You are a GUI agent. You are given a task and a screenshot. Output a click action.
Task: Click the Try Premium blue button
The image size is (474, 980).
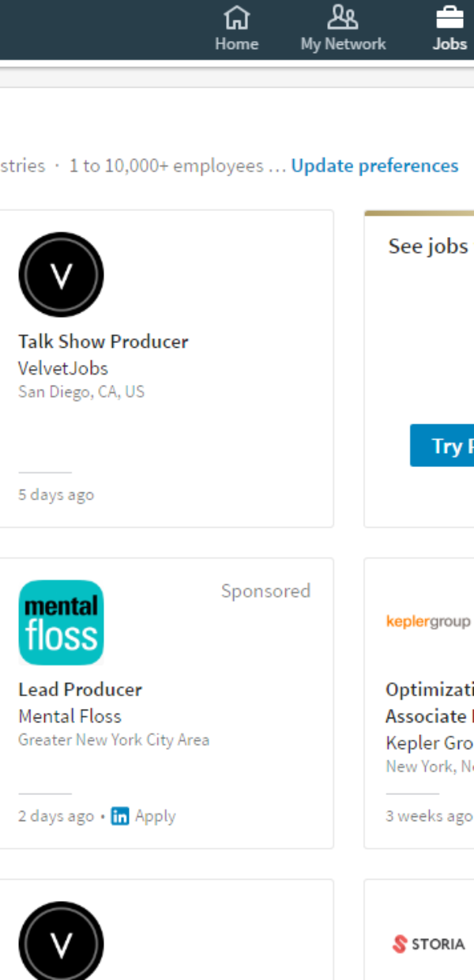pyautogui.click(x=442, y=446)
